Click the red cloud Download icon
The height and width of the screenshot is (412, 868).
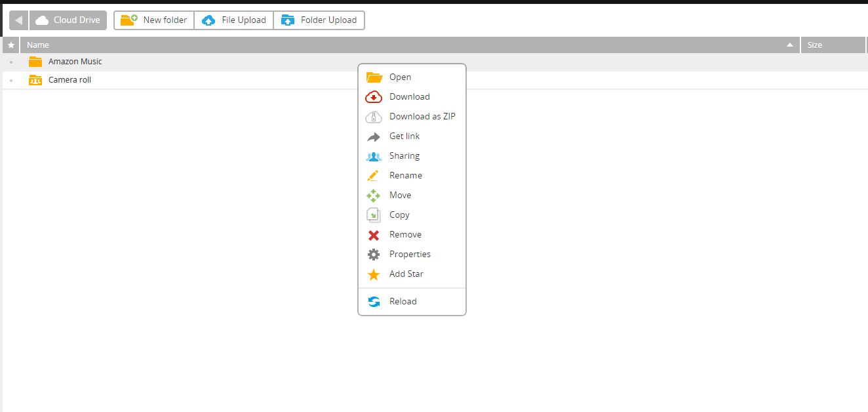(373, 97)
